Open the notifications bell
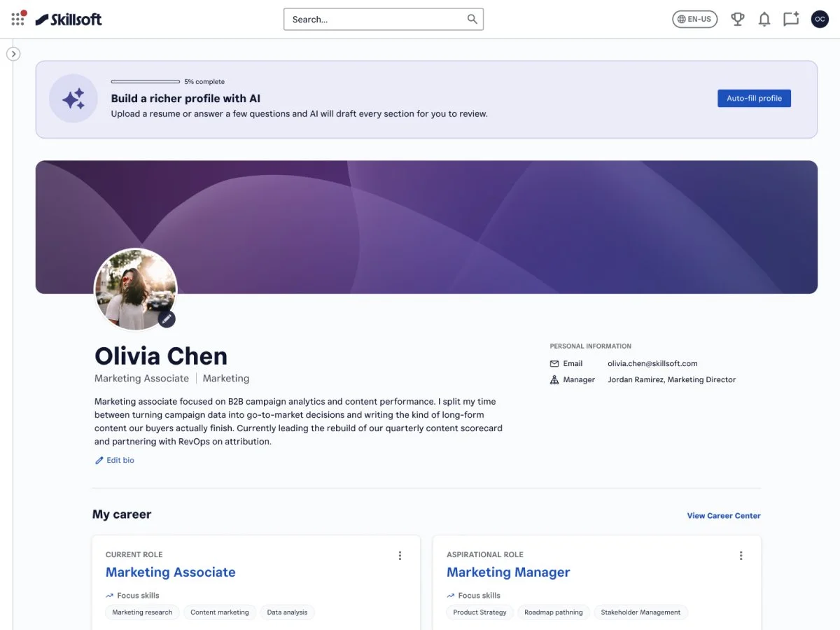Viewport: 840px width, 630px height. point(764,19)
